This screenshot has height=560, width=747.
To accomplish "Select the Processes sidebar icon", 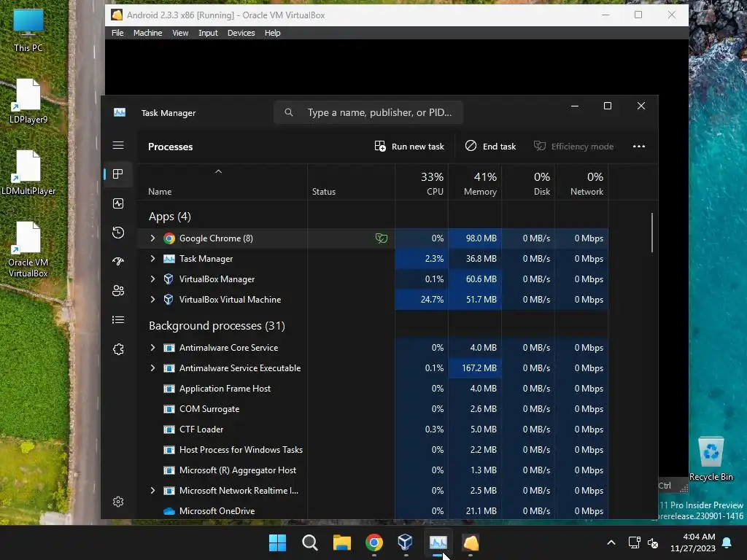I will (118, 174).
